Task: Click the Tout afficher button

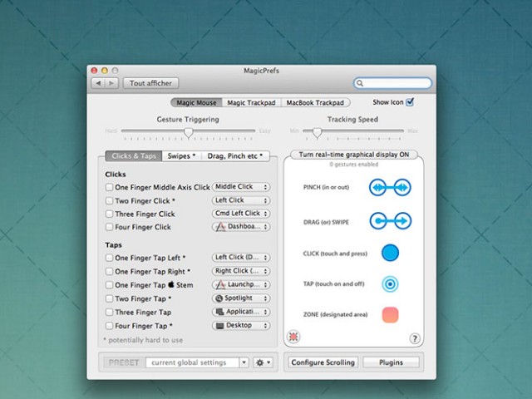Action: click(150, 83)
